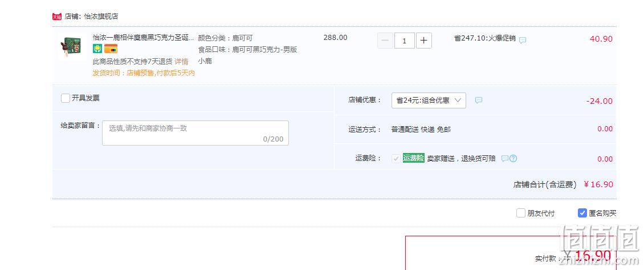Click the ￥16.90 store total amount
This screenshot has height=270, width=644.
pyautogui.click(x=598, y=184)
